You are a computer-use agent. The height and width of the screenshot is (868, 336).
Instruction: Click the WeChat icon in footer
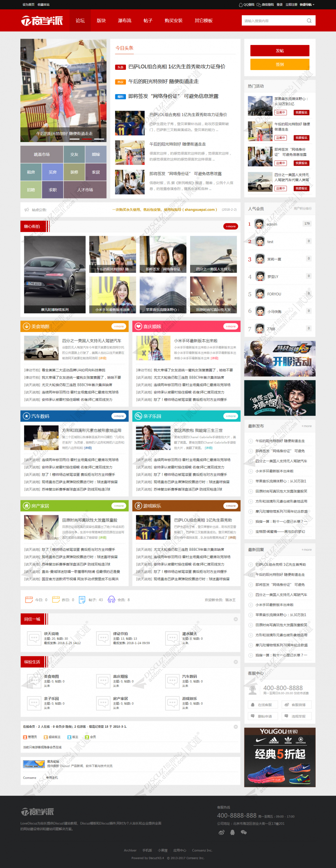(244, 832)
